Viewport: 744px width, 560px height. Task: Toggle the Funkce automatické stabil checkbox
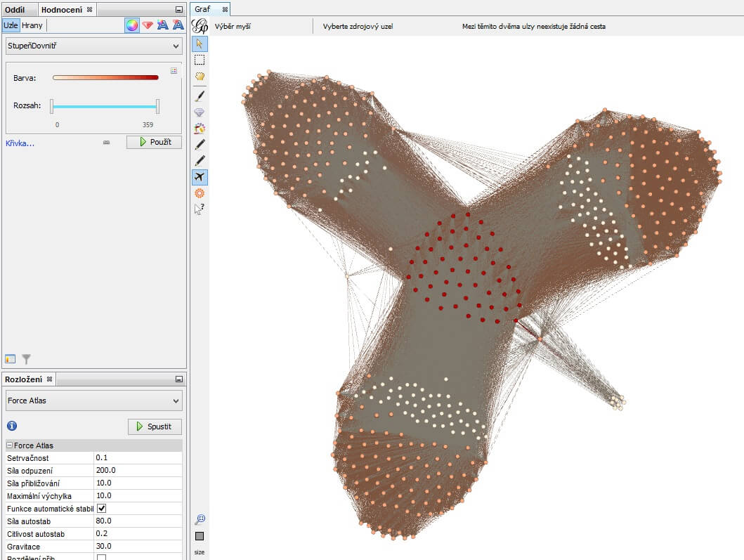click(102, 508)
